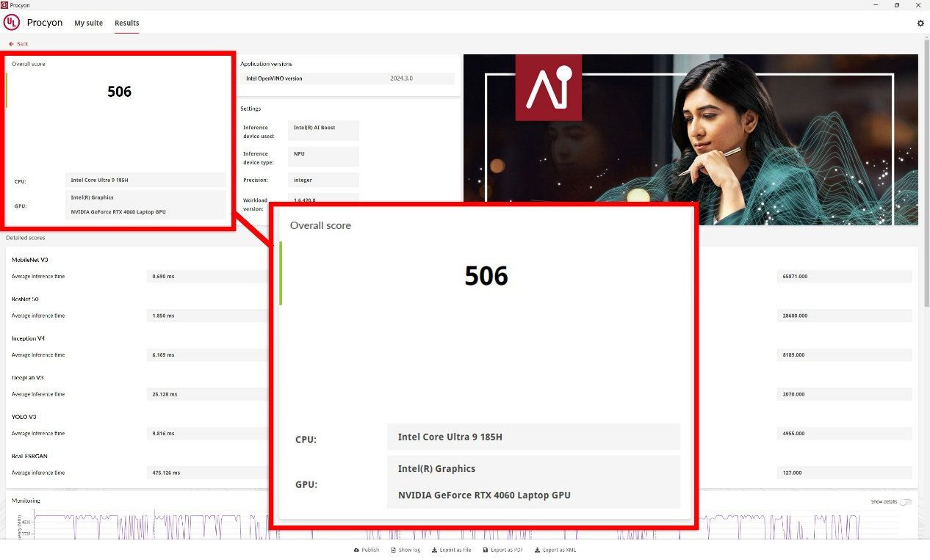This screenshot has height=560, width=930.
Task: Publish the benchmark result
Action: click(367, 550)
